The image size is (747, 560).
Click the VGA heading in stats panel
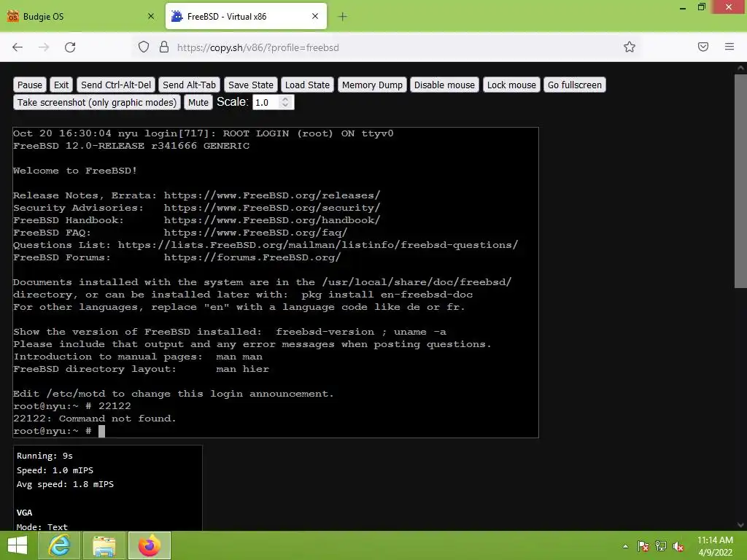pyautogui.click(x=24, y=513)
